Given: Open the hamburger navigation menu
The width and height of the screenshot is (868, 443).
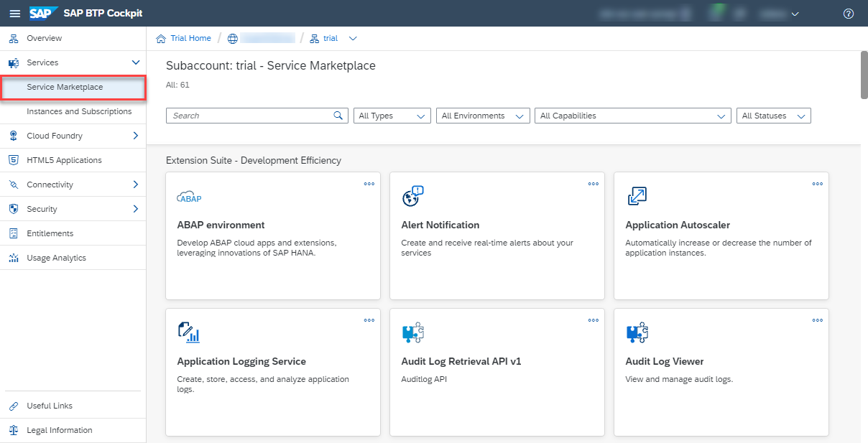Looking at the screenshot, I should click(x=14, y=14).
